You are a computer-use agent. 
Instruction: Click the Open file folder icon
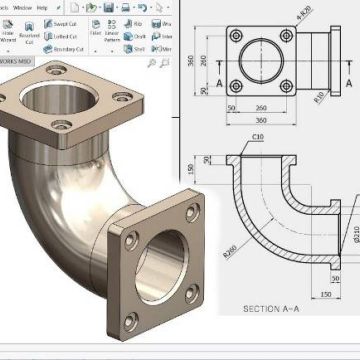pyautogui.click(x=90, y=7)
